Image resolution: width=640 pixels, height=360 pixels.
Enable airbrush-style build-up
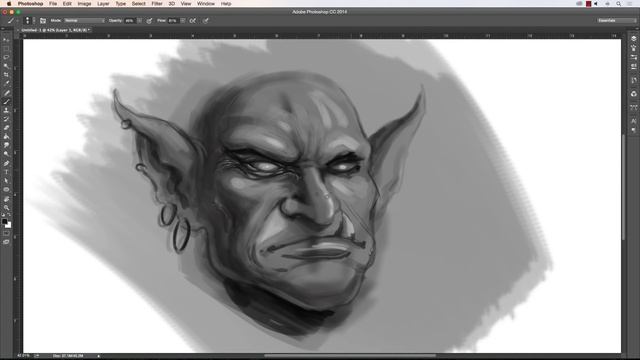point(193,20)
